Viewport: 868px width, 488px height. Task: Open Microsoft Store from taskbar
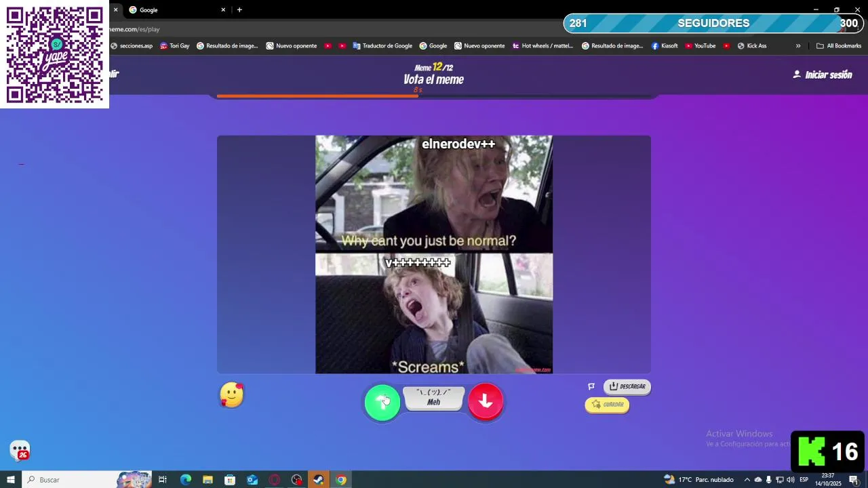click(x=230, y=480)
